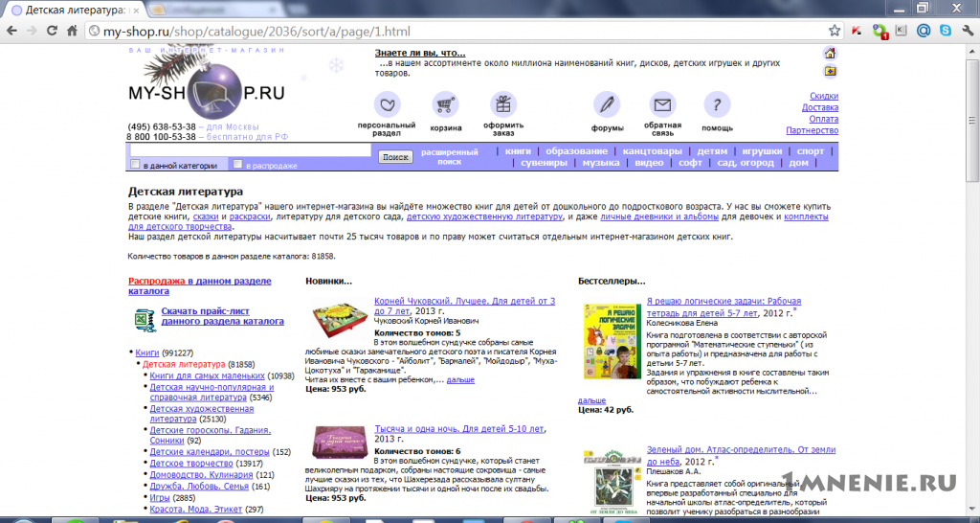The height and width of the screenshot is (523, 980).
Task: Click the browser reload button
Action: [x=52, y=30]
